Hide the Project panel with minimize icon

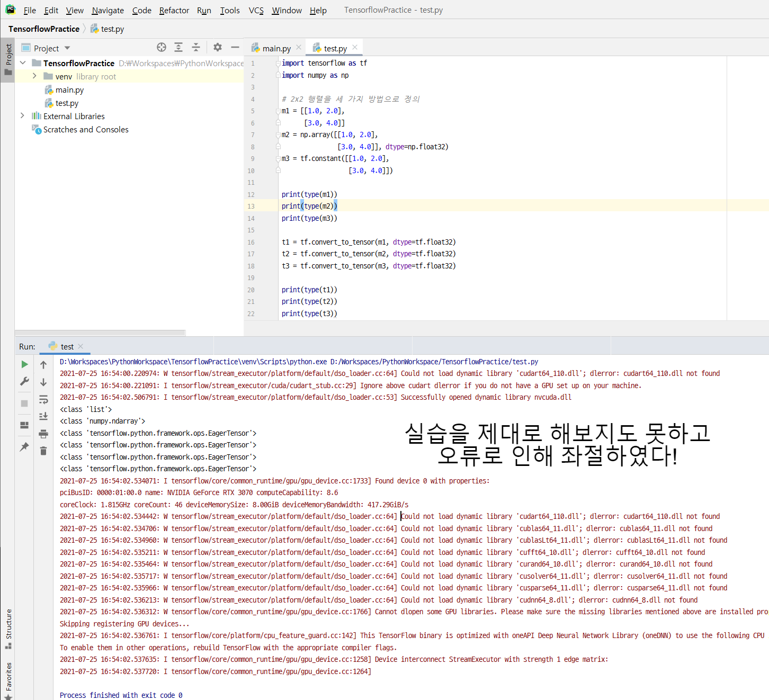tap(235, 47)
